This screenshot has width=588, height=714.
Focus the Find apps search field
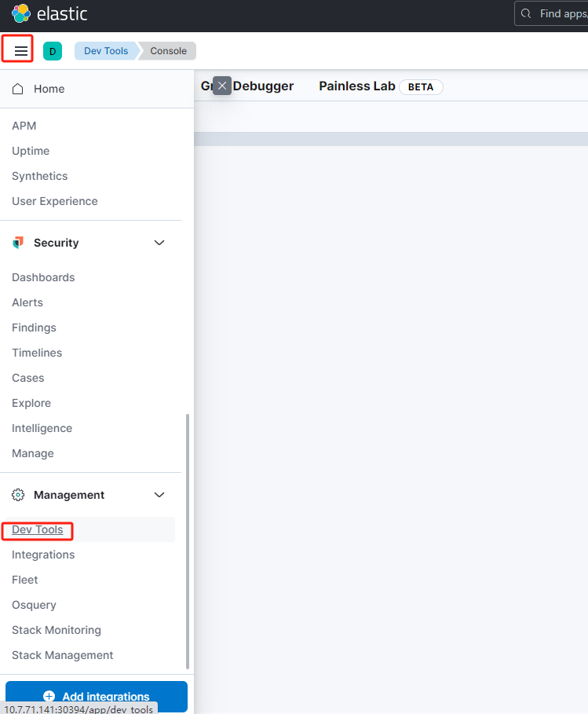pyautogui.click(x=551, y=13)
